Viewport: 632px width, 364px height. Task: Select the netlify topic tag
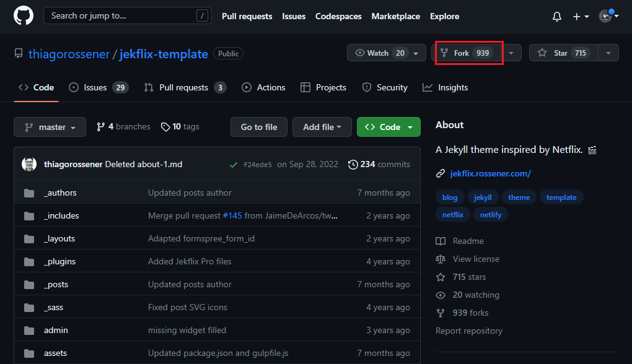(x=491, y=215)
